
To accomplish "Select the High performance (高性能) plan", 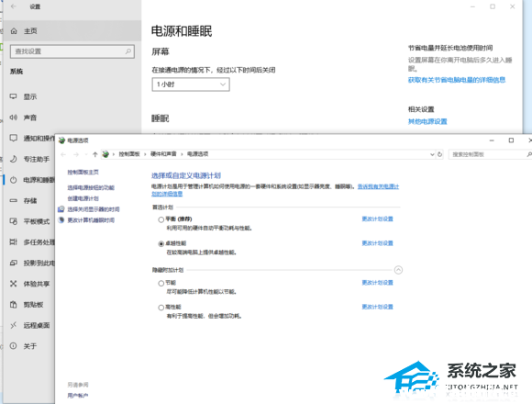I will point(161,308).
